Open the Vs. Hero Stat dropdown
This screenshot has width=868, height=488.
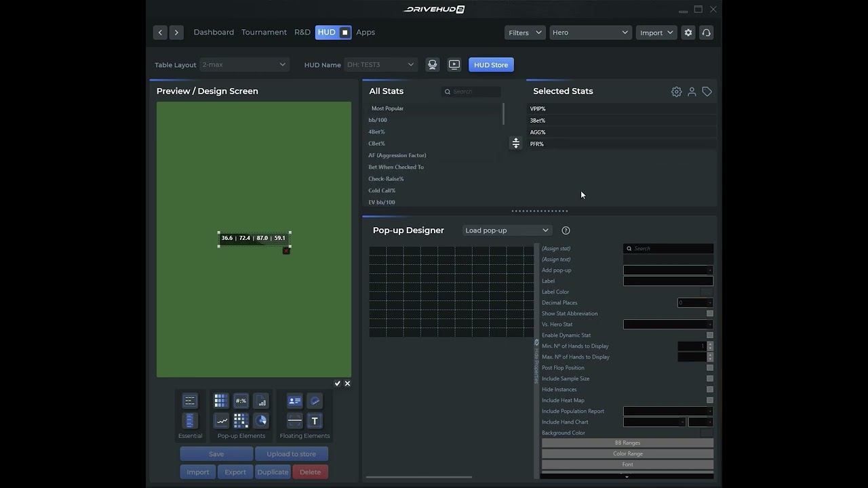tap(668, 324)
